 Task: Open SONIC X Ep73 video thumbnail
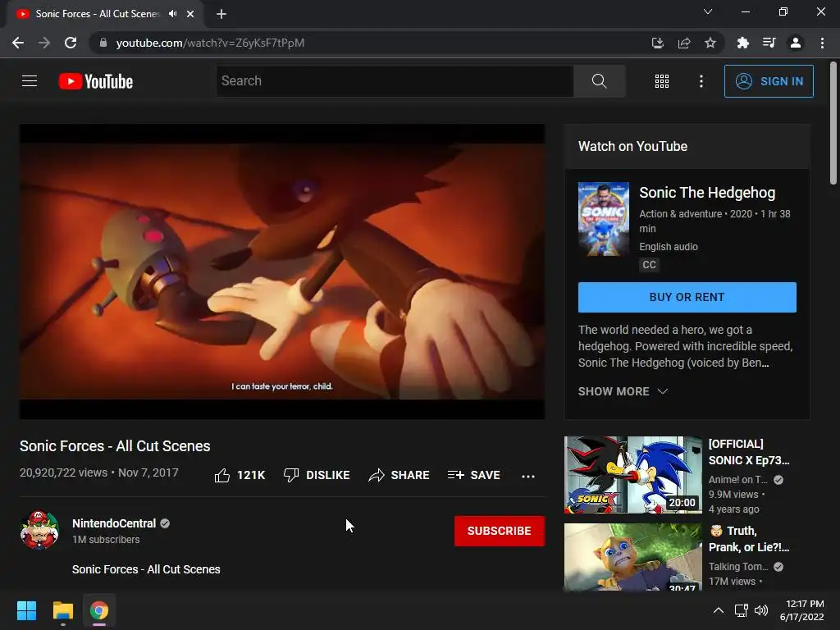coord(632,475)
